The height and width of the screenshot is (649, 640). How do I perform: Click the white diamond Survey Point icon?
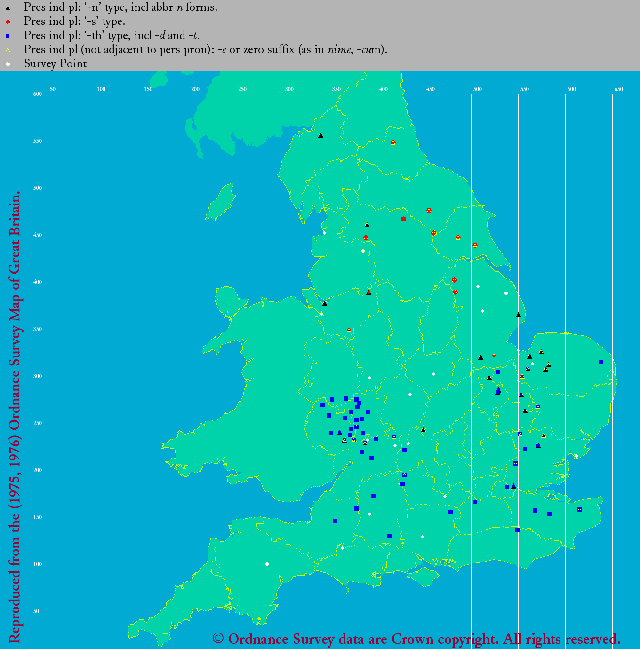[x=9, y=63]
